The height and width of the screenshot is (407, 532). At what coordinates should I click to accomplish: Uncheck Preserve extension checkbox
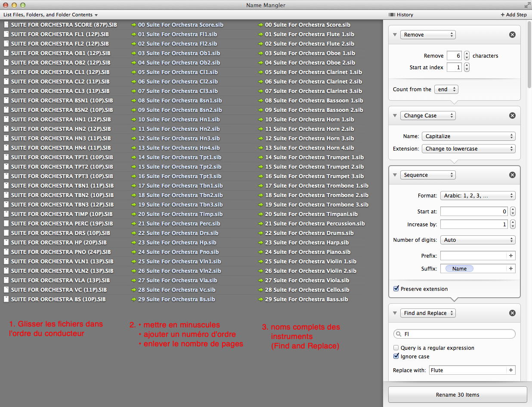pos(396,289)
